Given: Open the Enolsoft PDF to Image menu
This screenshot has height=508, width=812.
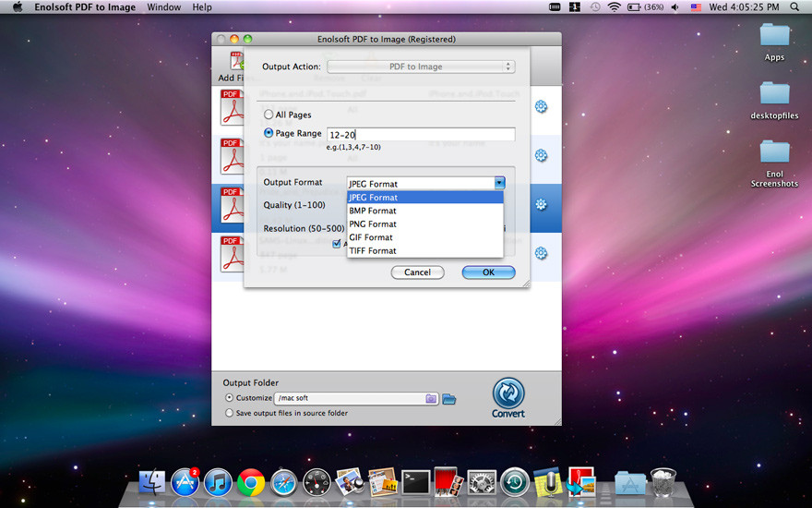Looking at the screenshot, I should [x=85, y=7].
